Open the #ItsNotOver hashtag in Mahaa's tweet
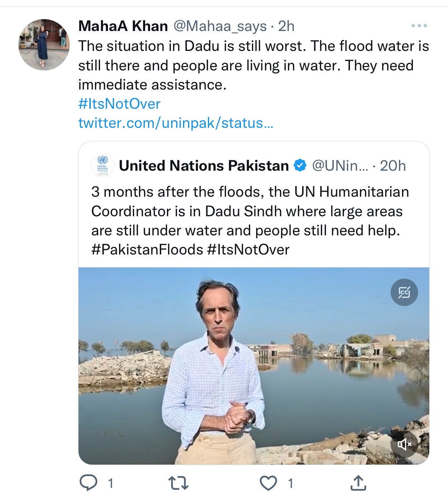The height and width of the screenshot is (504, 448). (x=119, y=104)
